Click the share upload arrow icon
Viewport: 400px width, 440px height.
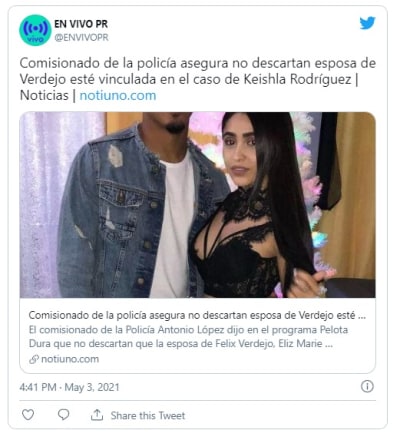click(97, 415)
